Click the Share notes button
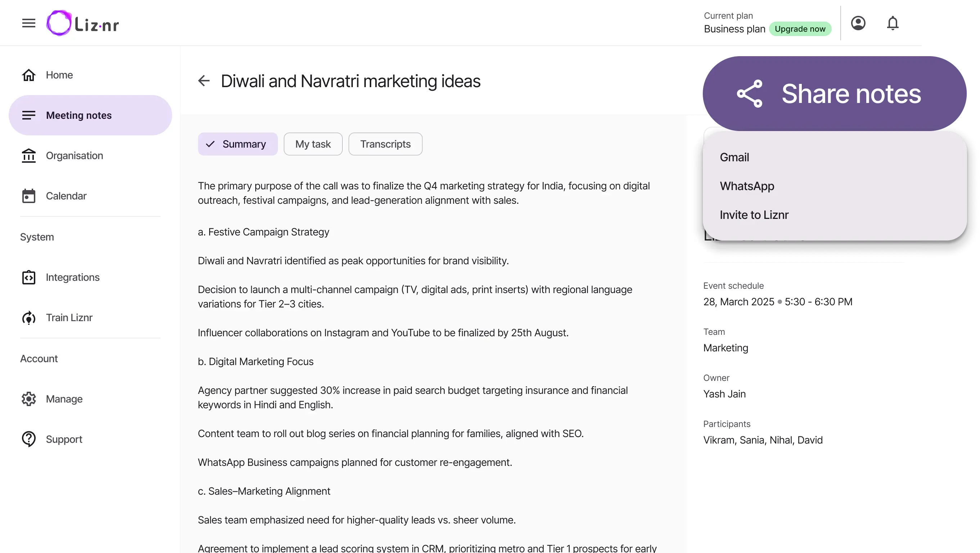Image resolution: width=980 pixels, height=553 pixels. click(835, 94)
